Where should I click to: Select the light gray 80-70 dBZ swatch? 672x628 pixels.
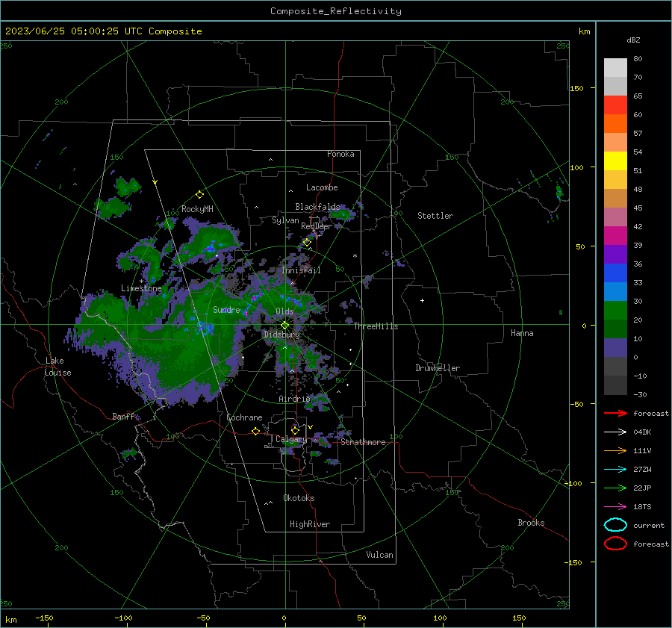[x=615, y=68]
